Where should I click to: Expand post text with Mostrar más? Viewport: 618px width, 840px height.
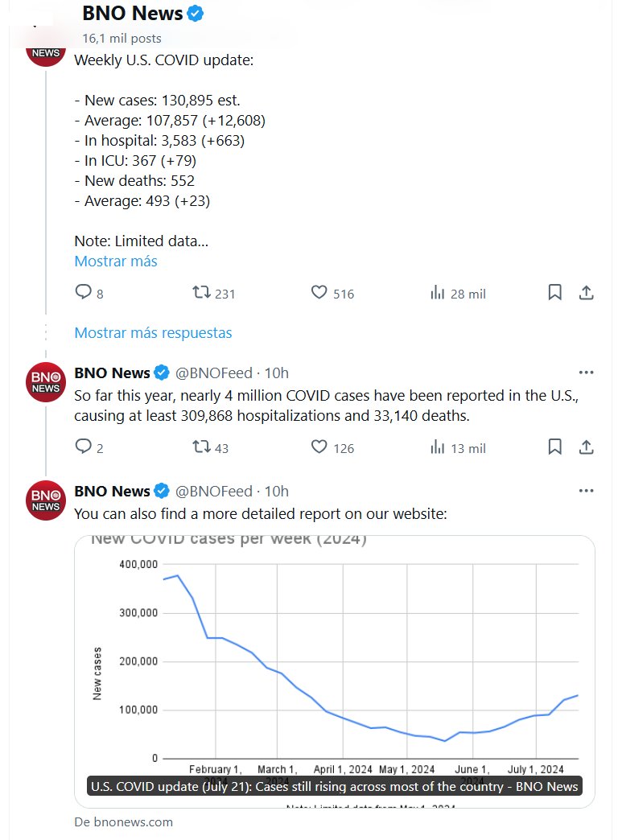[116, 261]
